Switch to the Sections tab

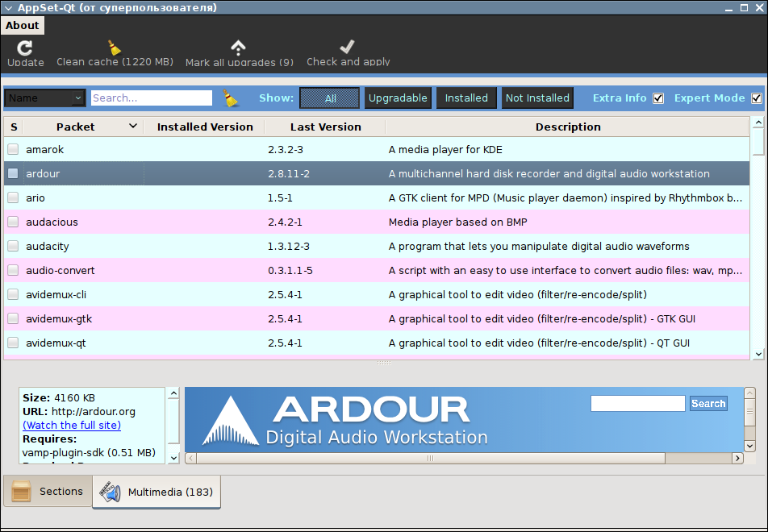(48, 491)
